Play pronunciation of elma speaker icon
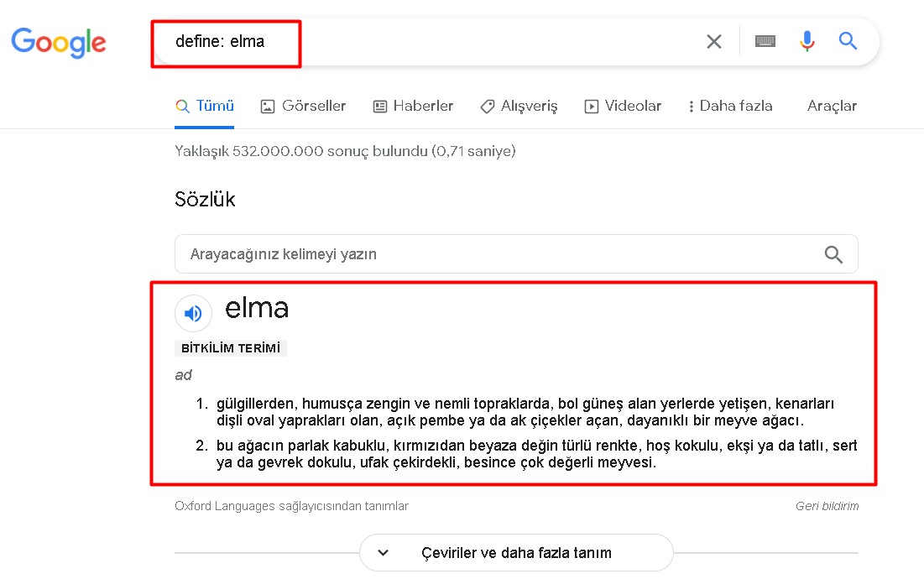924x579 pixels. tap(193, 313)
